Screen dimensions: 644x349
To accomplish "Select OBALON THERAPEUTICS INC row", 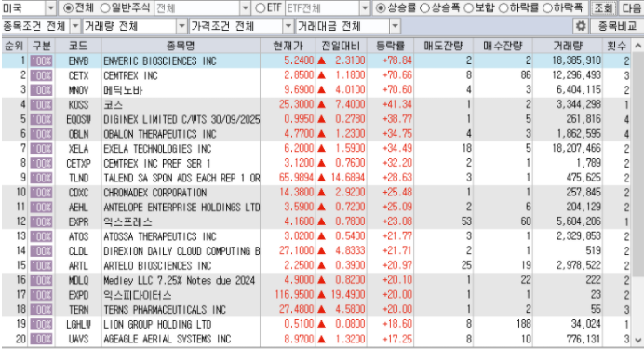I will tap(315, 134).
